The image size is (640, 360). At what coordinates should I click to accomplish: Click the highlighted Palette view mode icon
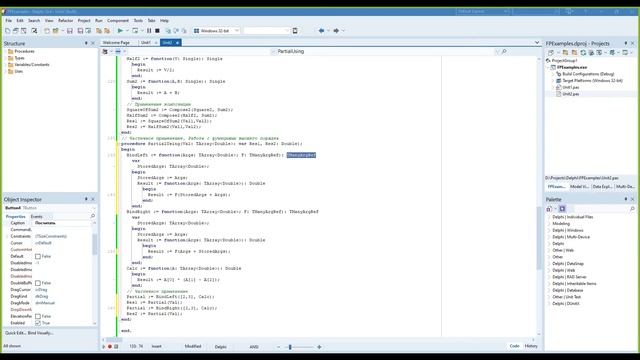coord(562,209)
